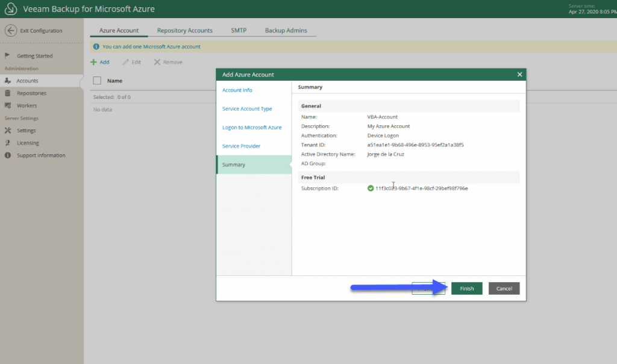Click the Add toolbar label

104,62
